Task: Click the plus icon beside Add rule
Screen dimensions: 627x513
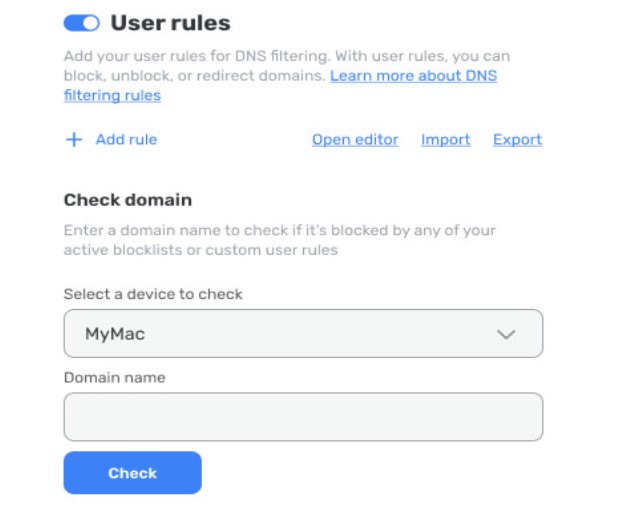Action: coord(73,140)
